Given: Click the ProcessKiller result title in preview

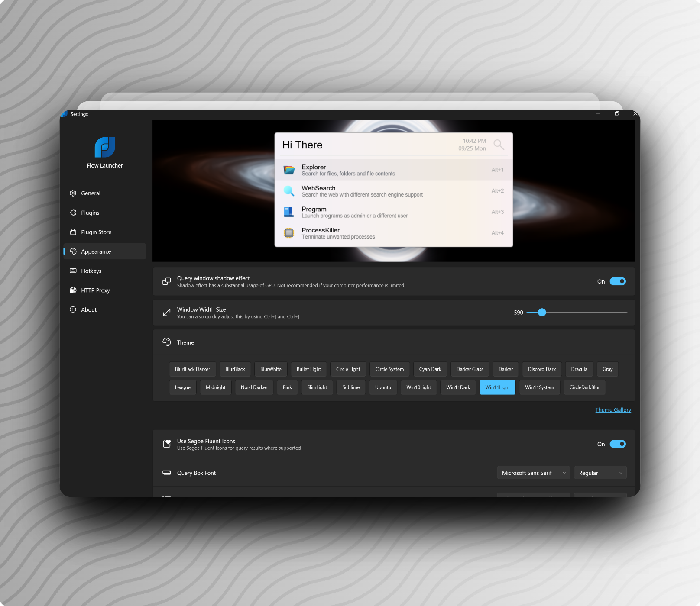Looking at the screenshot, I should click(321, 230).
